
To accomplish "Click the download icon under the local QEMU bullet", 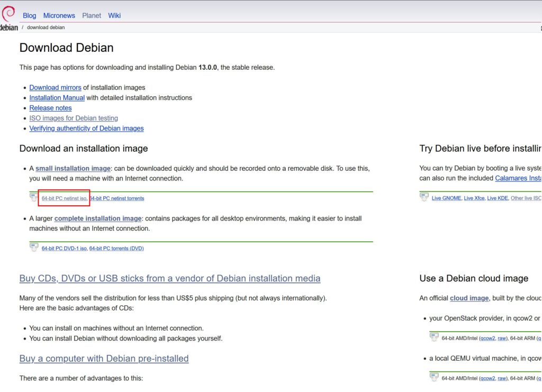I will [434, 377].
